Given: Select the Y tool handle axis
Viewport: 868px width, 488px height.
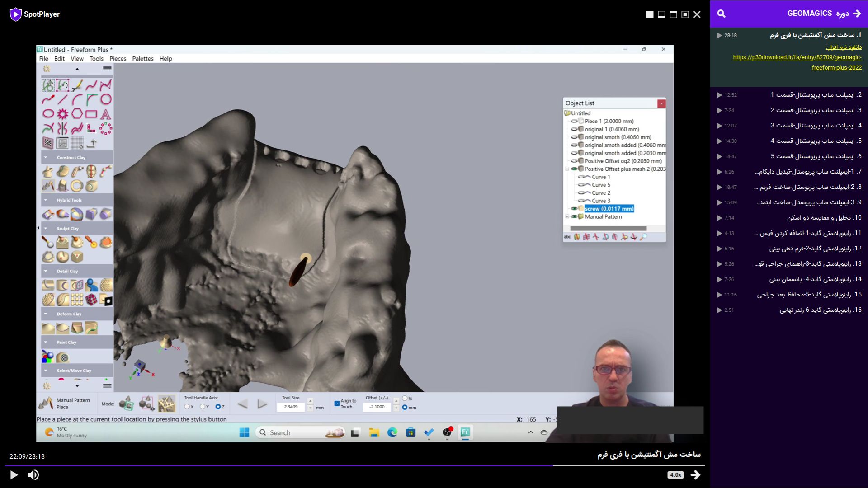Looking at the screenshot, I should coord(203,407).
